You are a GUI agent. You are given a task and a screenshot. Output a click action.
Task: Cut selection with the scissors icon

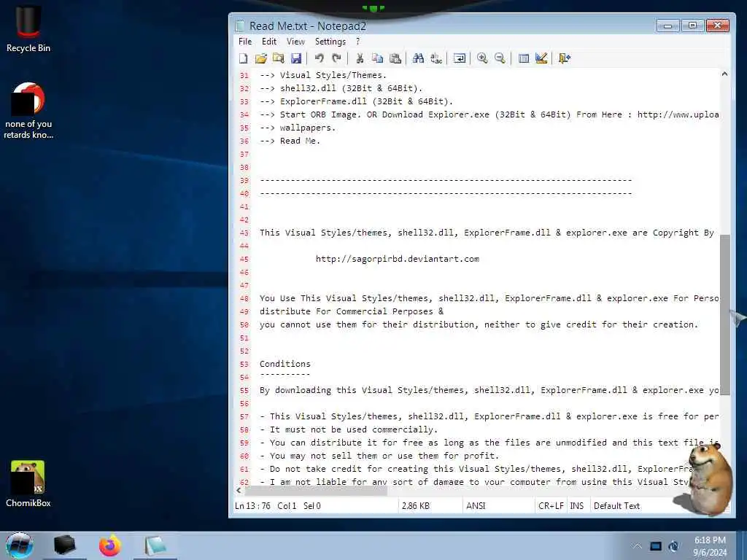(360, 58)
